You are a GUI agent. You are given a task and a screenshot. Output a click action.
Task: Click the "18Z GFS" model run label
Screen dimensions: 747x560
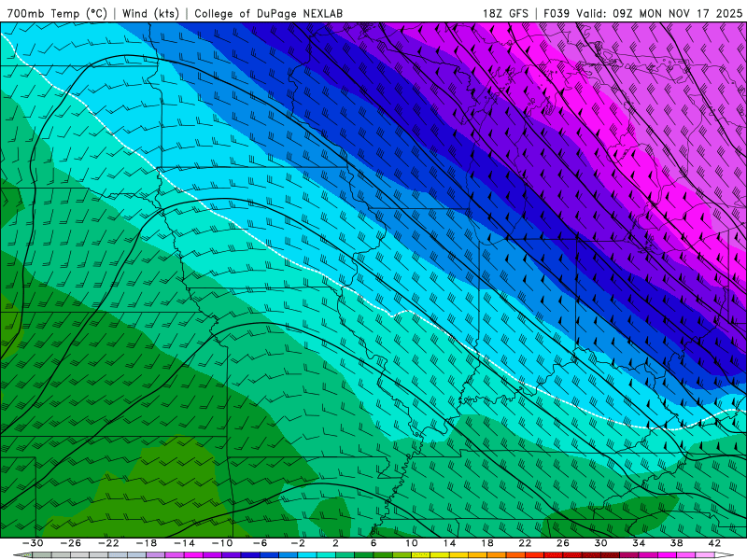click(x=505, y=13)
